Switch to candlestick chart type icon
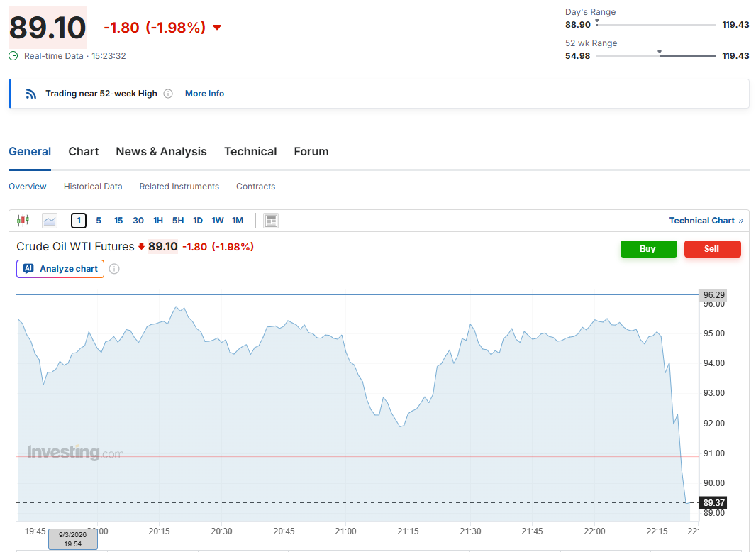Viewport: 756px width, 552px height. (23, 221)
